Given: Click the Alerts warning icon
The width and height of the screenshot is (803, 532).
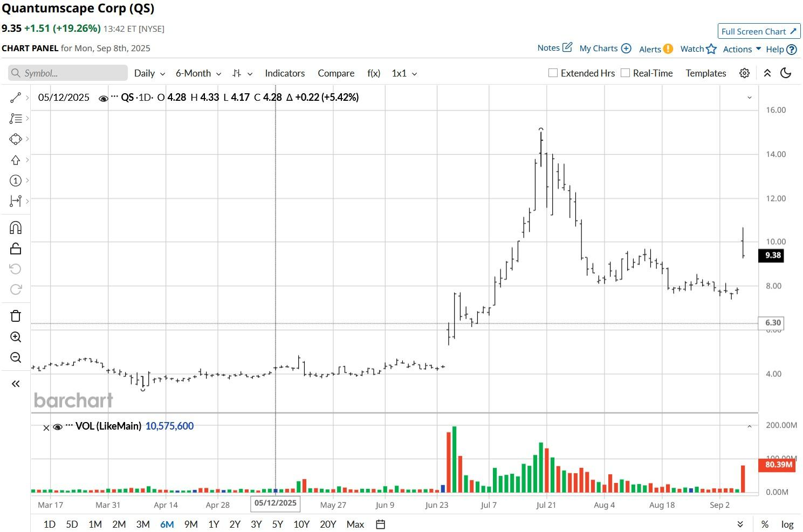Looking at the screenshot, I should (668, 49).
